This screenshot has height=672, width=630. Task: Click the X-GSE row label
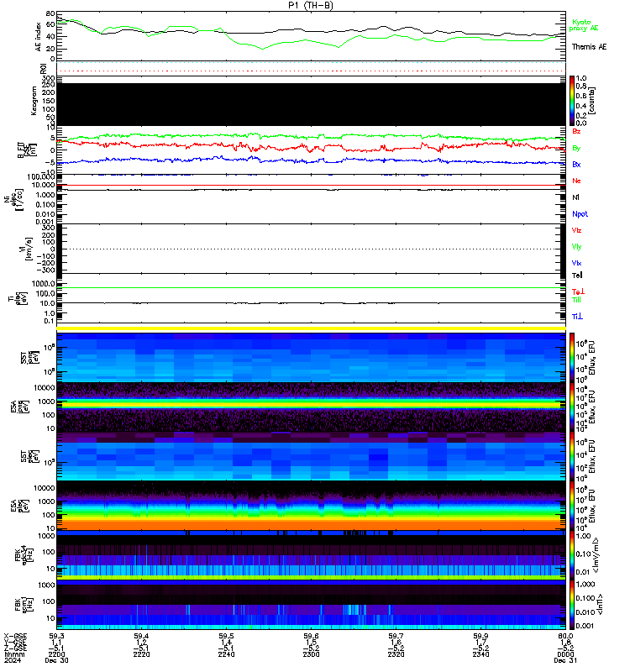(15, 636)
